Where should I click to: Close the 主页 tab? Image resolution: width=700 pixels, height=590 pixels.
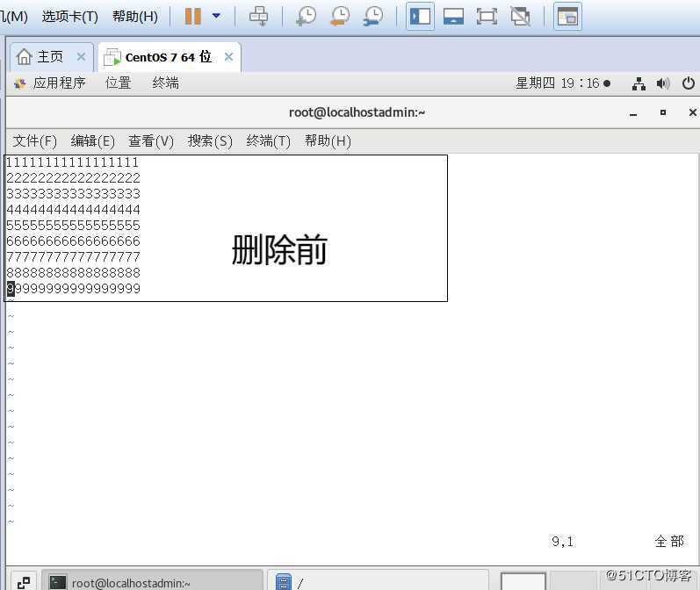[x=81, y=57]
